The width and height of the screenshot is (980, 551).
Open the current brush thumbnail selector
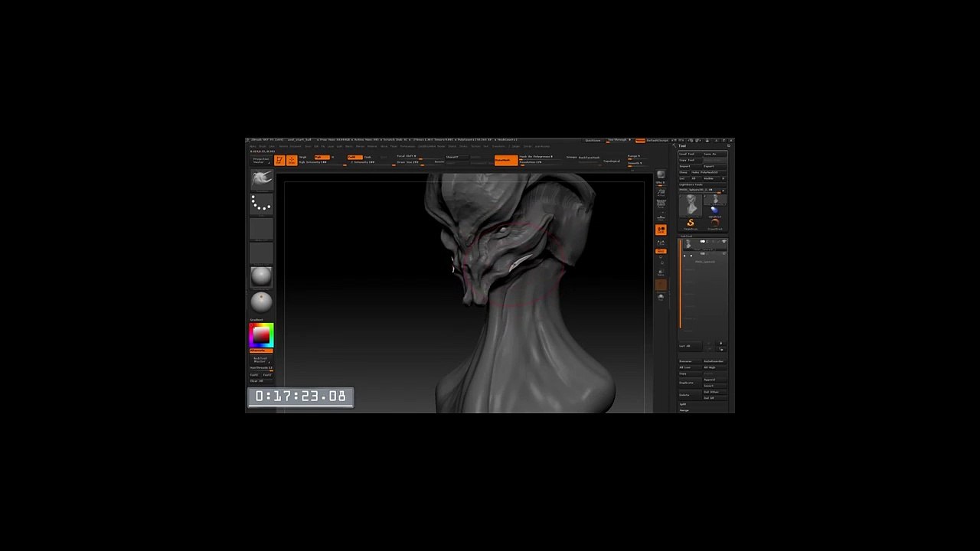click(x=261, y=180)
